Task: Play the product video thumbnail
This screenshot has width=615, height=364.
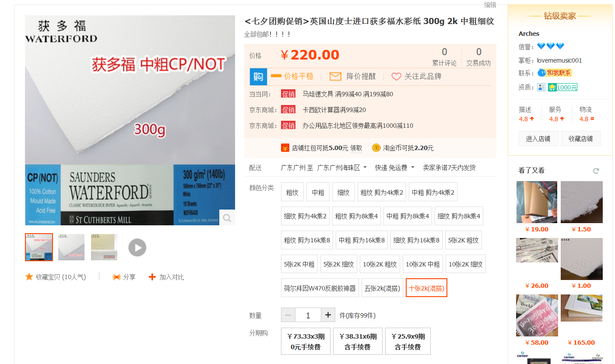Action: point(137,248)
